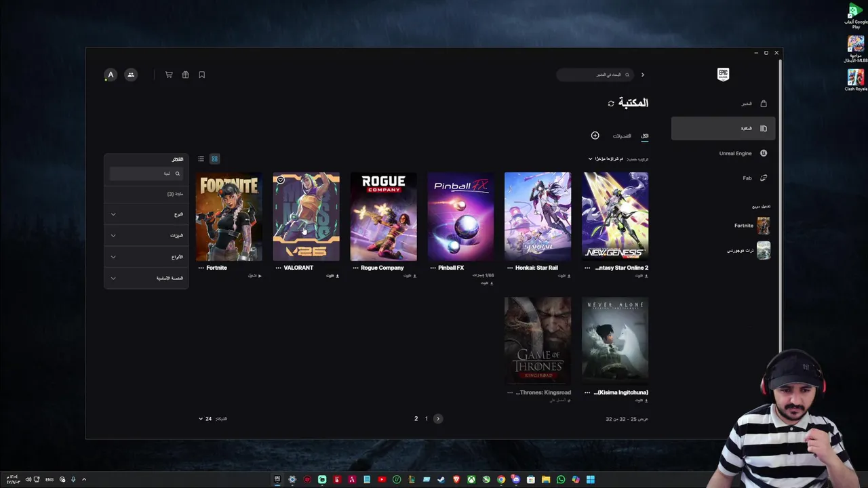Image resolution: width=868 pixels, height=488 pixels.
Task: Add a new collection with plus icon
Action: coord(595,136)
